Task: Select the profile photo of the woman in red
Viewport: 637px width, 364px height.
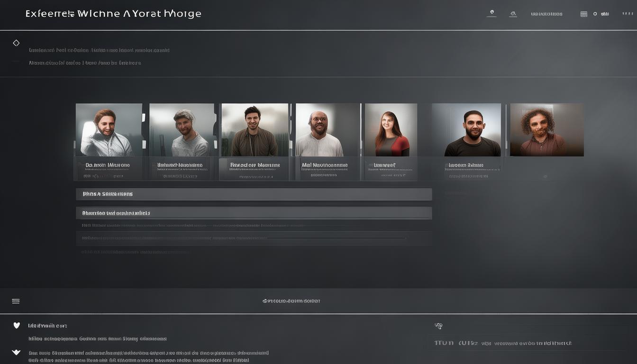Action: pyautogui.click(x=391, y=130)
